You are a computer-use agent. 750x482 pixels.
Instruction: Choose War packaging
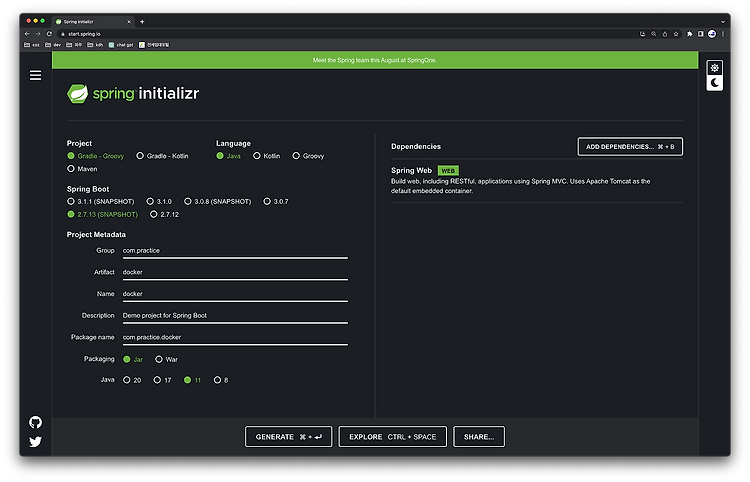click(166, 359)
